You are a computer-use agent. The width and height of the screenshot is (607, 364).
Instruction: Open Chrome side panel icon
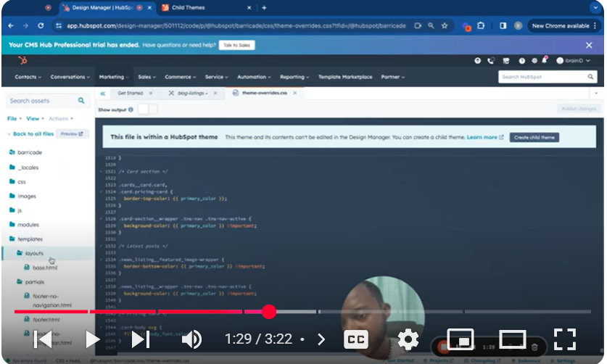click(503, 25)
